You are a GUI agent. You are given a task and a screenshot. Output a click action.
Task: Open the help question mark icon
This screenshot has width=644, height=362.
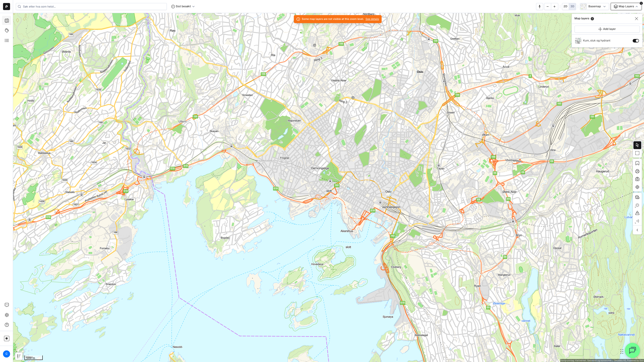(7, 325)
